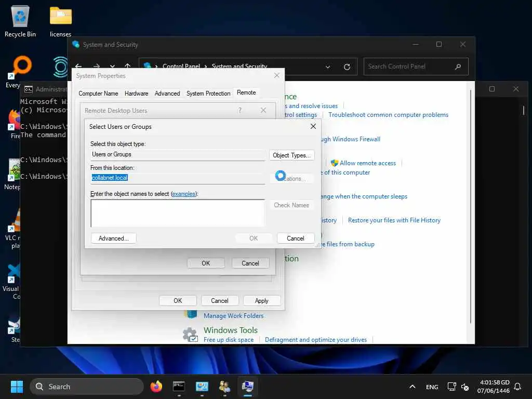Open the Manage Work Folders link

233,315
